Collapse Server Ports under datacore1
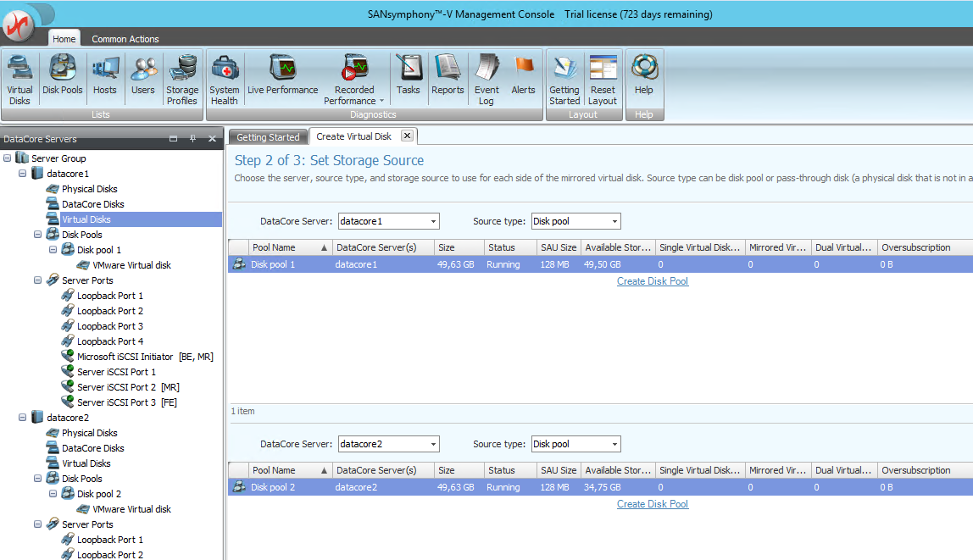 click(x=38, y=280)
